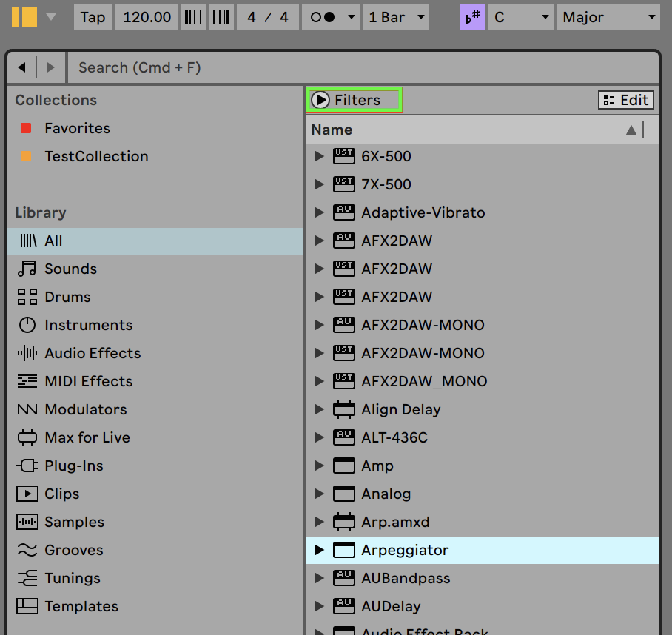Click the yellow browser toggle icon at top left
The image size is (672, 635).
pyautogui.click(x=24, y=17)
